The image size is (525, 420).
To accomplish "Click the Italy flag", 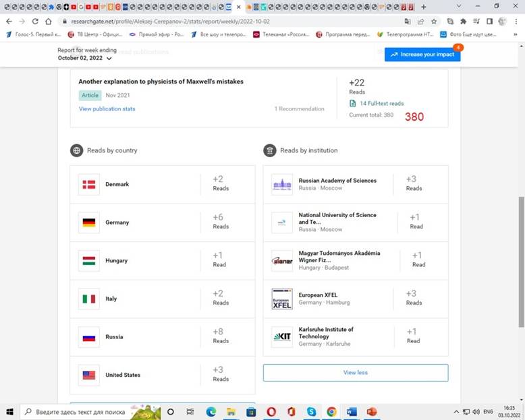I will pos(88,299).
